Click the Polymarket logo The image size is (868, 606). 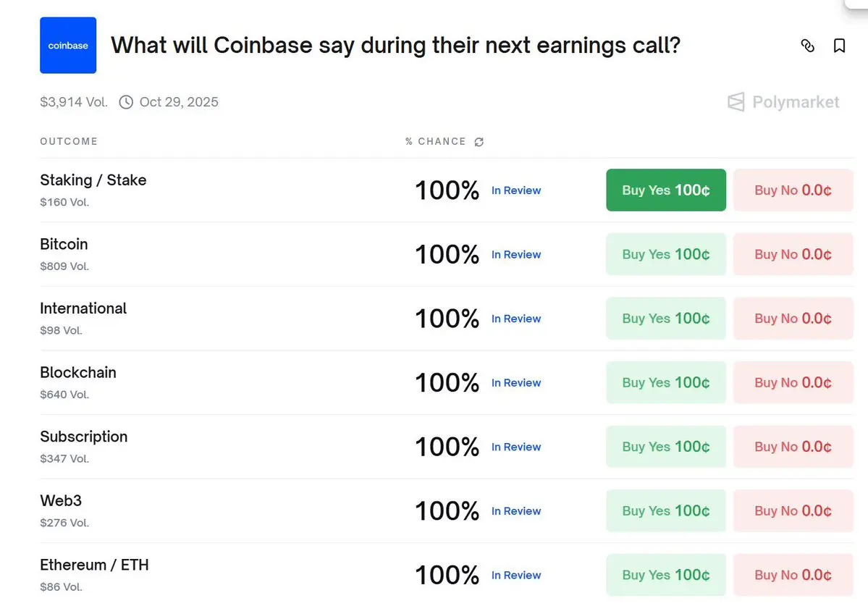click(x=783, y=102)
